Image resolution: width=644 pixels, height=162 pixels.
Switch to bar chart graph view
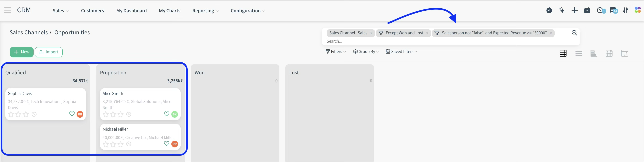click(x=594, y=53)
